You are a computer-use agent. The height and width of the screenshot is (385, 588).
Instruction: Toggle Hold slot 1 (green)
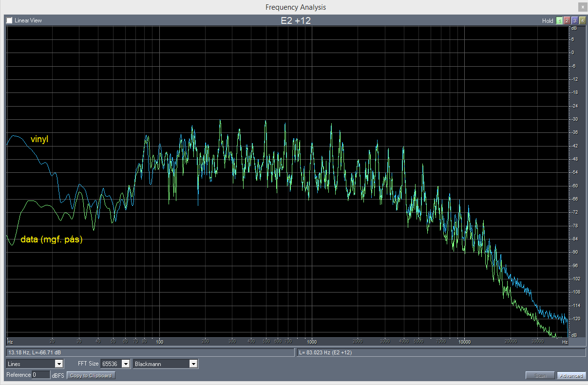[559, 20]
